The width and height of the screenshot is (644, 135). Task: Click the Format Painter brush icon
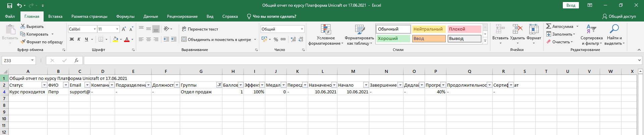(x=23, y=42)
